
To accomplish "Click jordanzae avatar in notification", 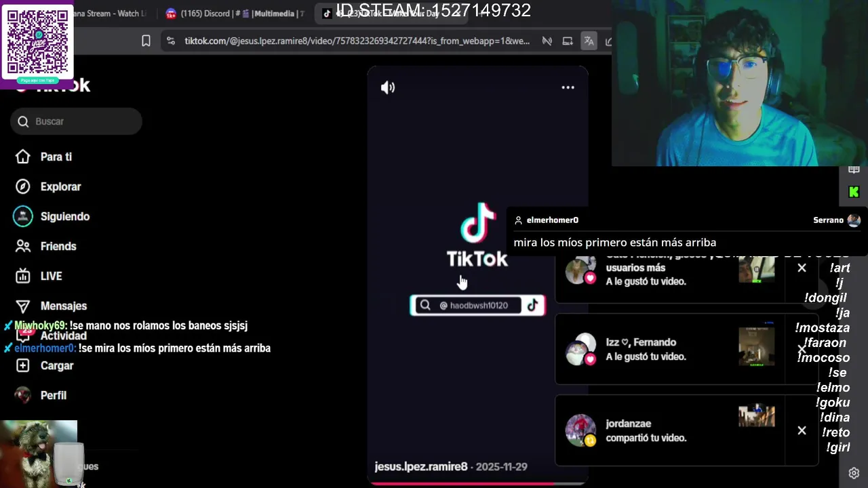I will point(580,430).
